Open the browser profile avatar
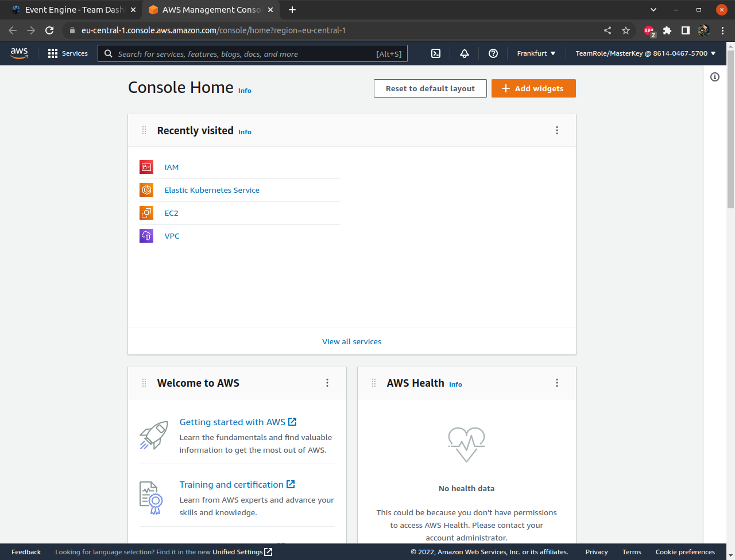Image resolution: width=735 pixels, height=560 pixels. (x=704, y=30)
